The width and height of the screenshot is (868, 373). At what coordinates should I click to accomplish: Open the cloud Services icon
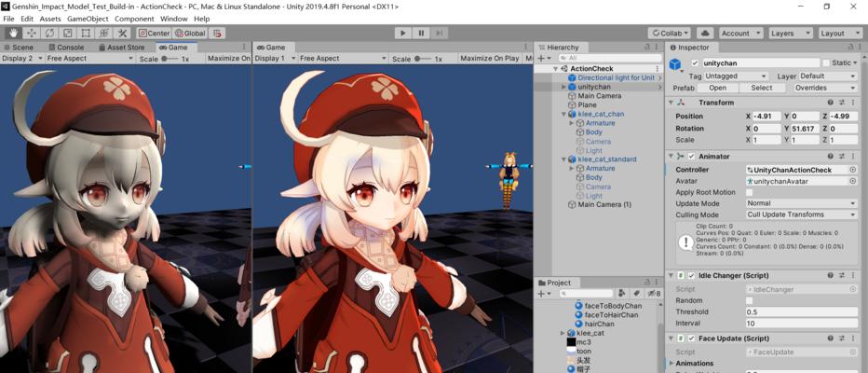[x=705, y=34]
